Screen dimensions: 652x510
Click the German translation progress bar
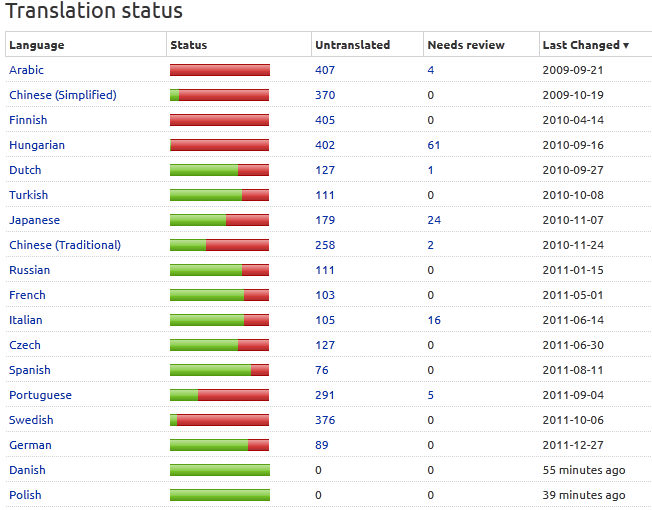219,445
